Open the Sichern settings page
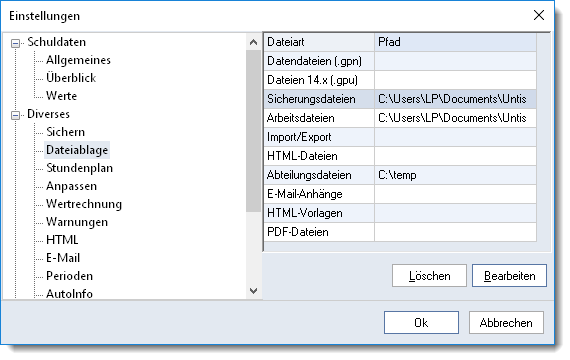Viewport: 570px width, 360px height. tap(65, 132)
